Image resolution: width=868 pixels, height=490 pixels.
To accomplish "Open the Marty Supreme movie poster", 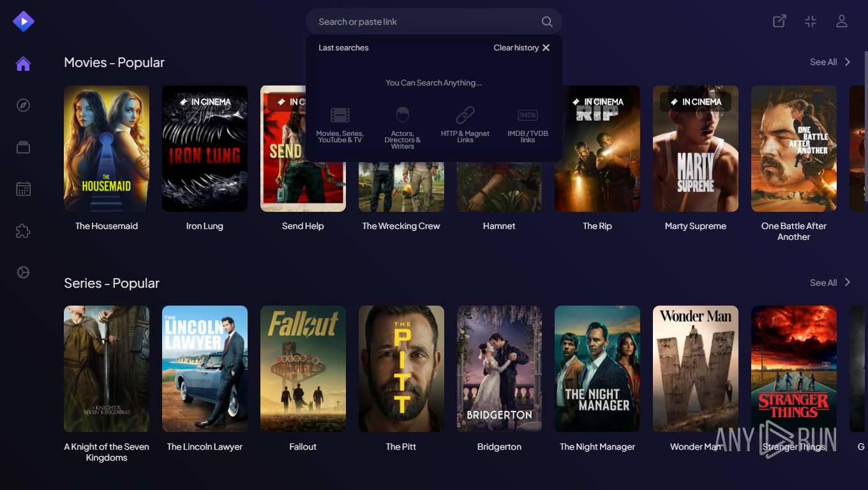I will (x=696, y=149).
